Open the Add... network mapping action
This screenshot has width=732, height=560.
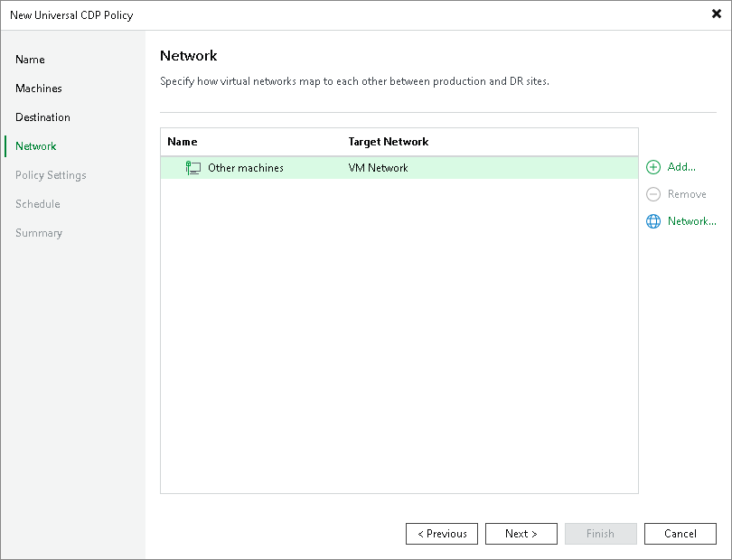[679, 167]
